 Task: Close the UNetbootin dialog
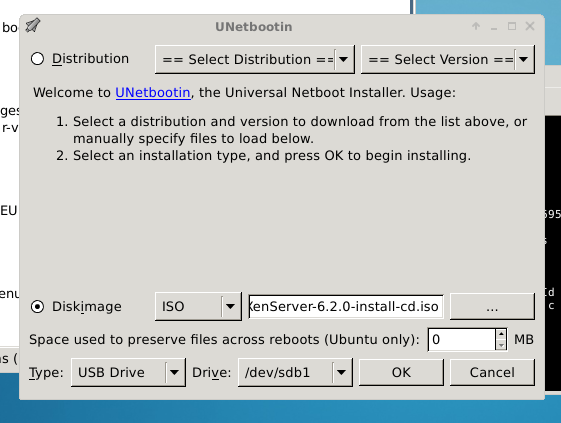point(530,26)
